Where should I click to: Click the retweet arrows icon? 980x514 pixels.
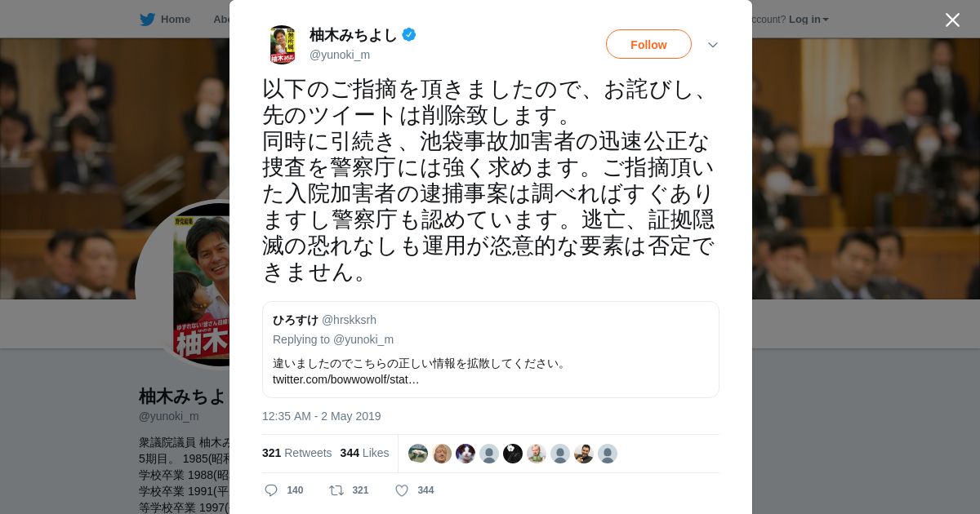tap(336, 490)
